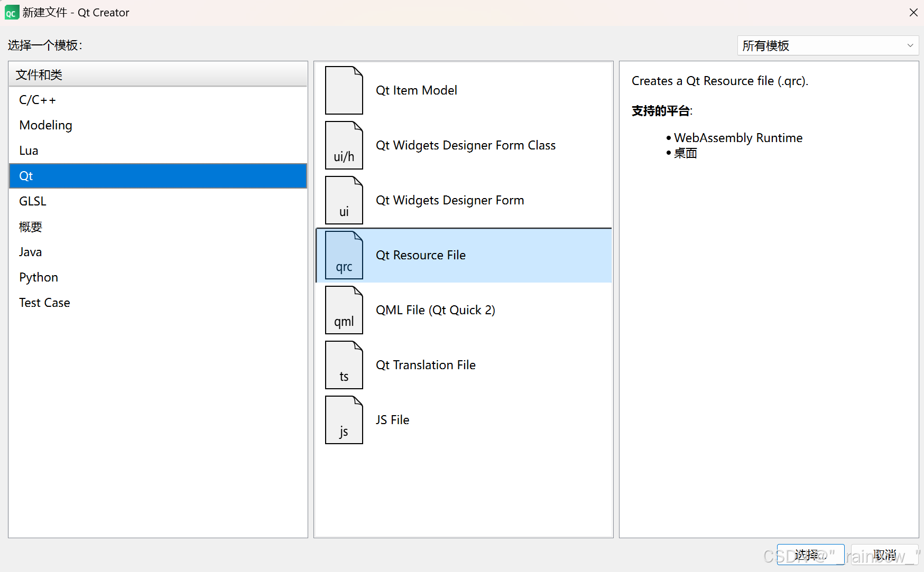Click the Qt Item Model file icon
The height and width of the screenshot is (572, 924).
pos(344,90)
